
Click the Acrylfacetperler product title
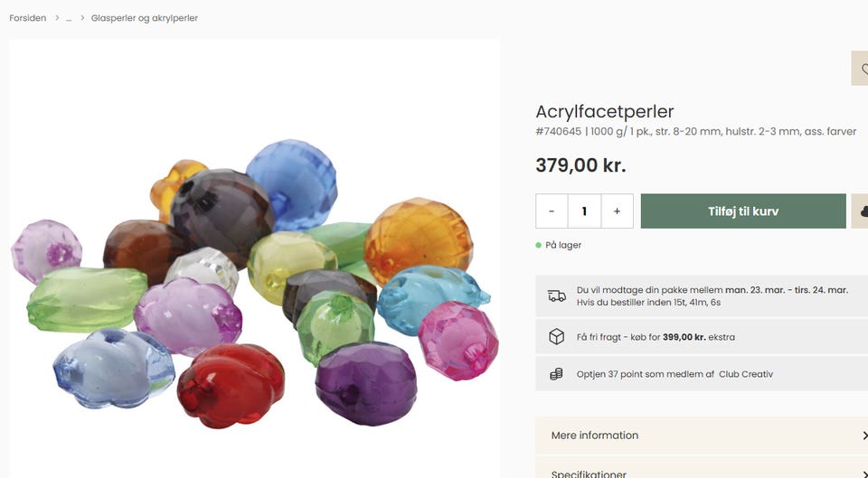pyautogui.click(x=604, y=111)
